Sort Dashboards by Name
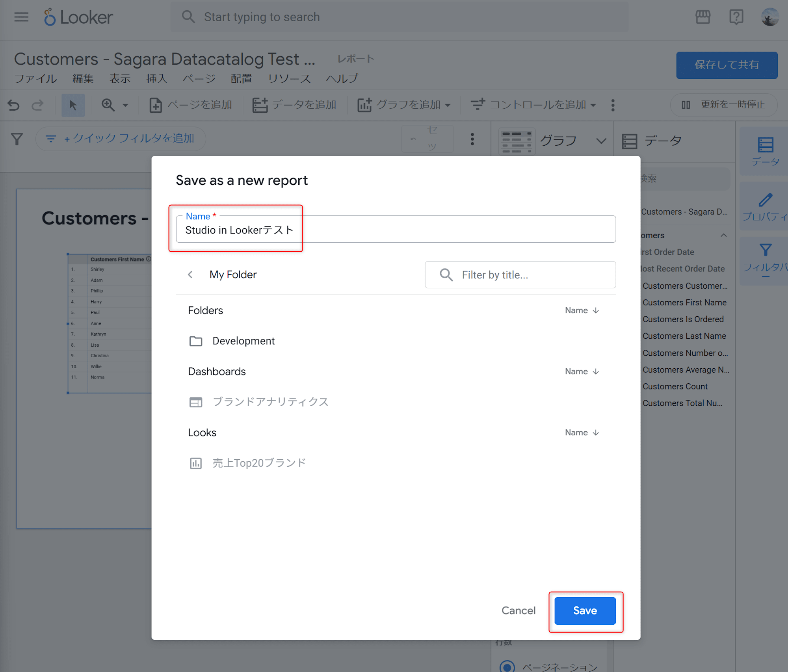 click(582, 371)
